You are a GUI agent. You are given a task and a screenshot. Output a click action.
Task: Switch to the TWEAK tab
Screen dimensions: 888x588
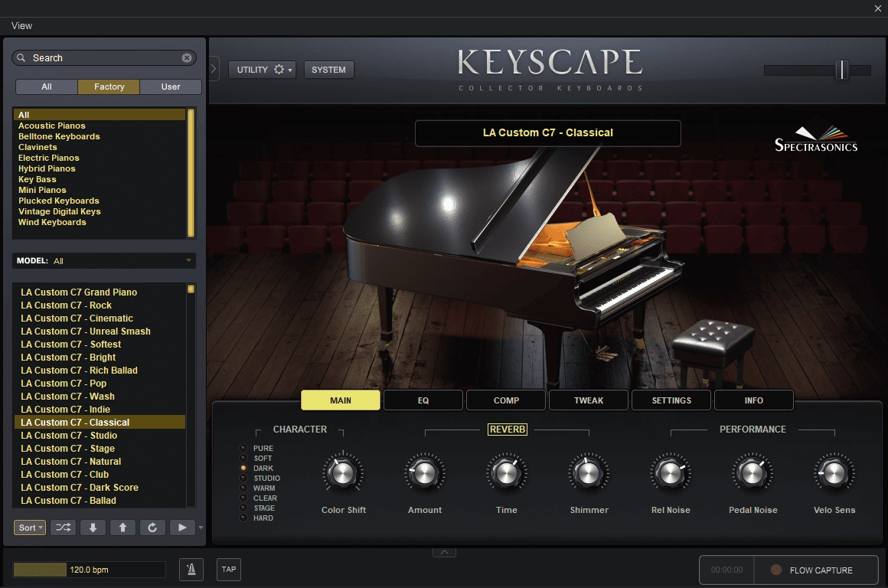pos(589,400)
